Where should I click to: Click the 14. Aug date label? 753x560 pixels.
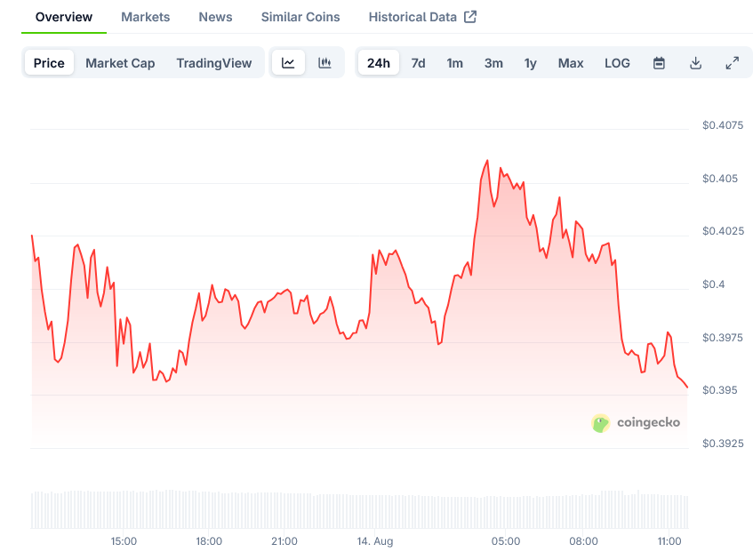(374, 541)
